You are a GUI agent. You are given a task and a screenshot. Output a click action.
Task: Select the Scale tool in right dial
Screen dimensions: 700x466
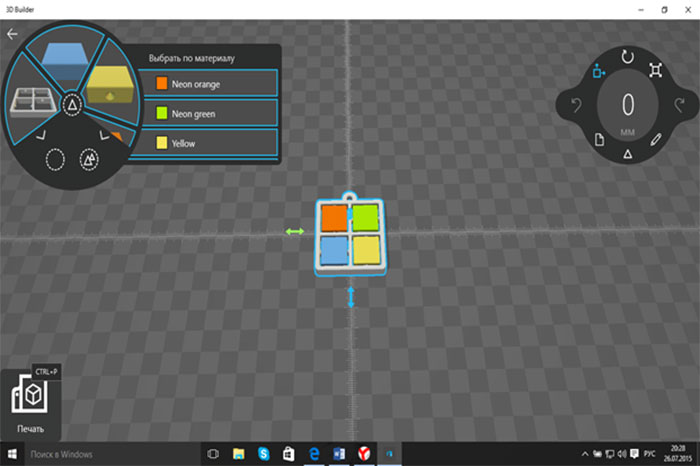click(x=655, y=70)
